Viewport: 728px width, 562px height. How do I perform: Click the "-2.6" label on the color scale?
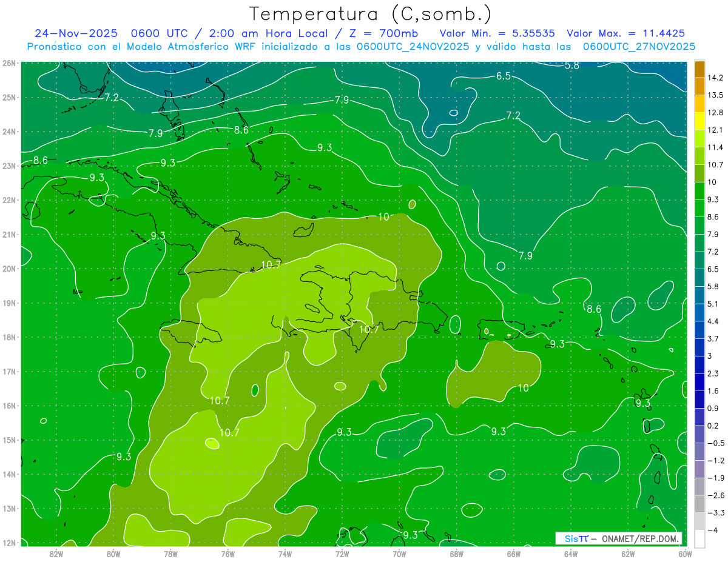click(x=716, y=496)
